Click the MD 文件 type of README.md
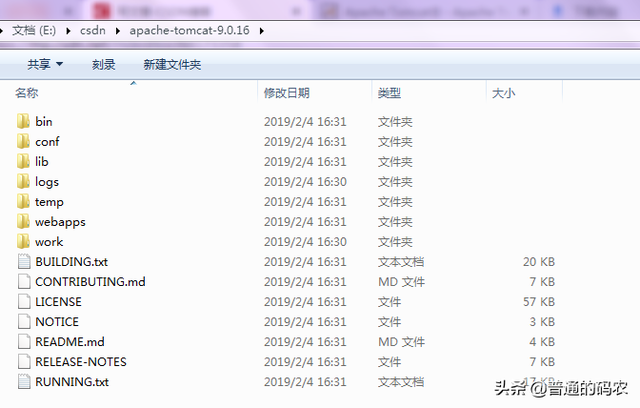Screen dimensions: 640x408 (401, 341)
